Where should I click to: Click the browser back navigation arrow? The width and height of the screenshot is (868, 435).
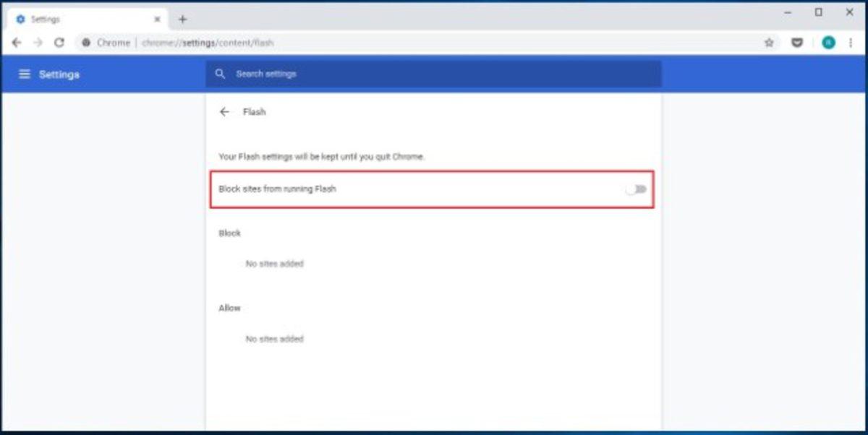coord(17,43)
